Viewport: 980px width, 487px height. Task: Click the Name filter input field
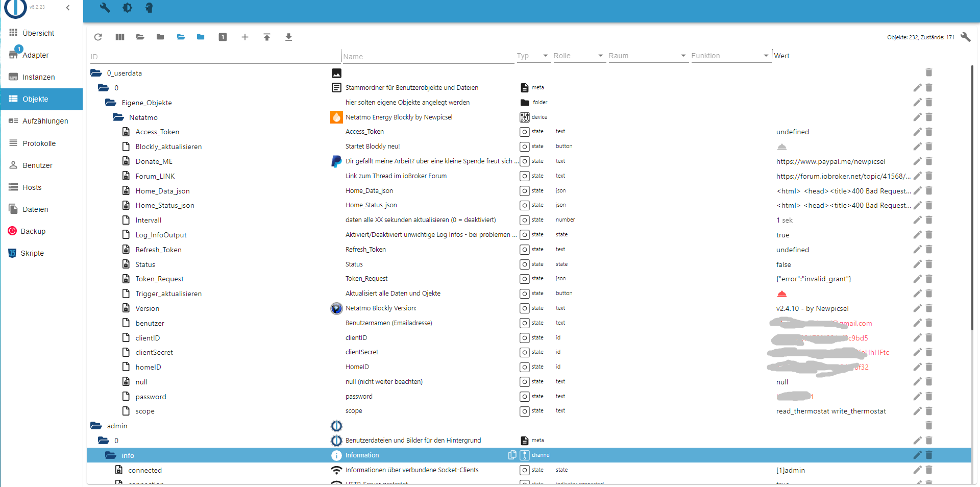(428, 57)
